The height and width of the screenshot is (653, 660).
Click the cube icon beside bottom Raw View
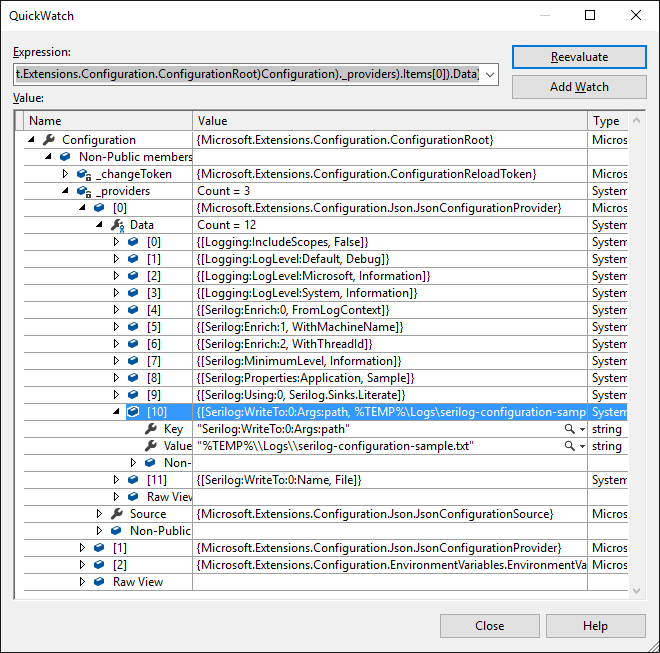(99, 581)
